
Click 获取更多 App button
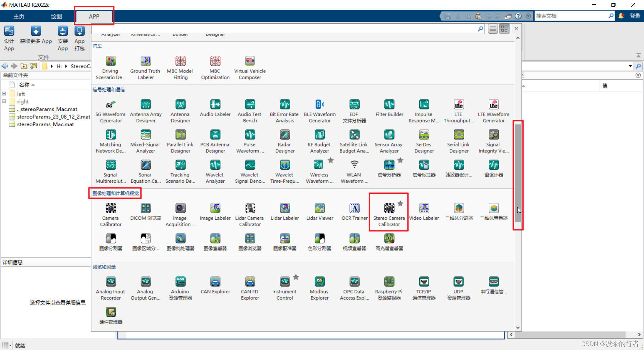pyautogui.click(x=36, y=35)
